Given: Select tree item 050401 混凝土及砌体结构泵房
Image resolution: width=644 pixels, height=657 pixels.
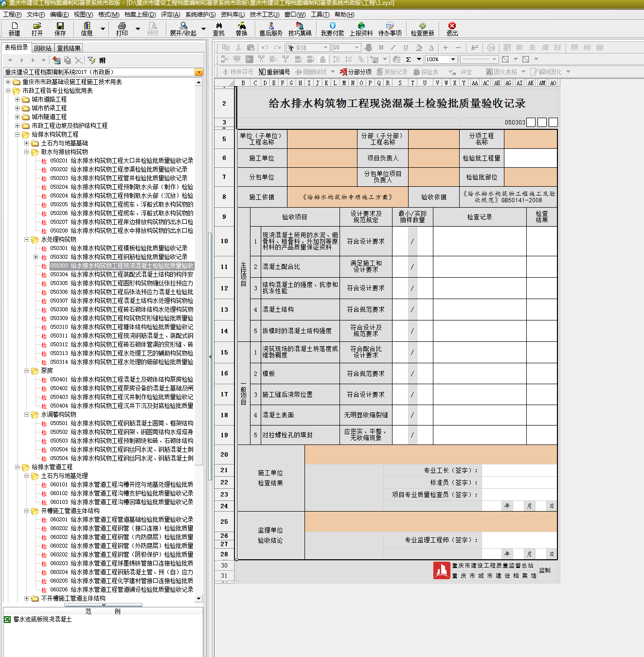Looking at the screenshot, I should [x=122, y=379].
